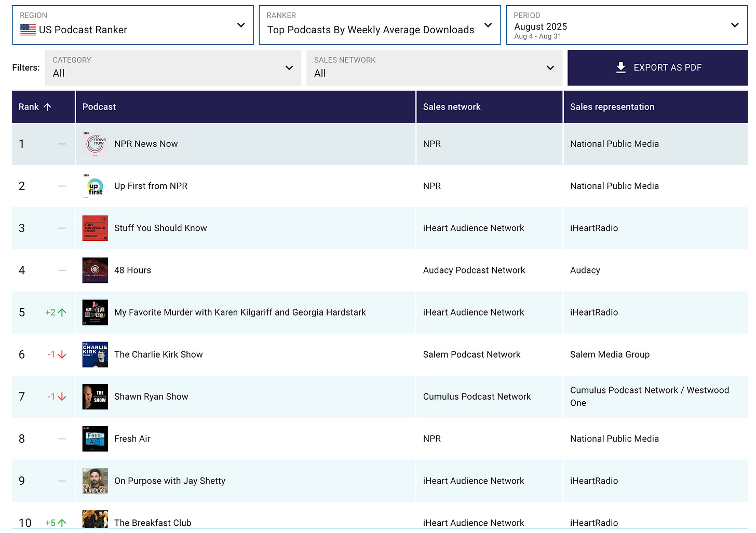Click the On Purpose podcast artwork
The image size is (756, 533).
(95, 481)
